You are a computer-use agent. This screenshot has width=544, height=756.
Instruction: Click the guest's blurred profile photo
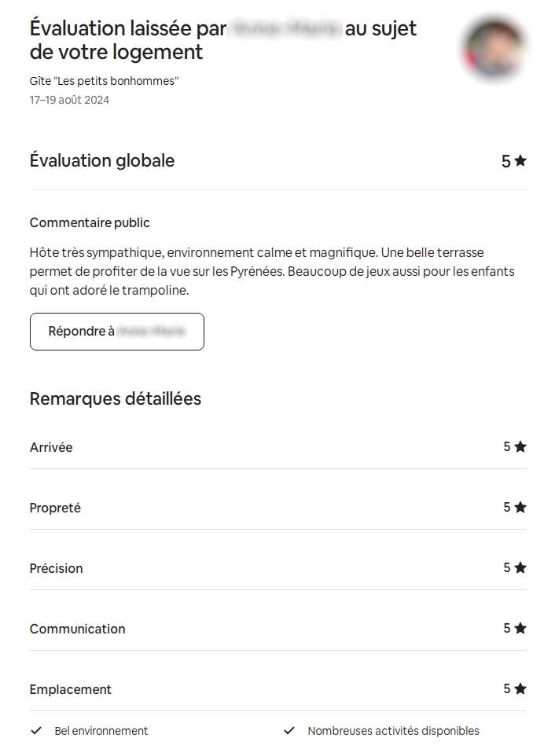495,49
